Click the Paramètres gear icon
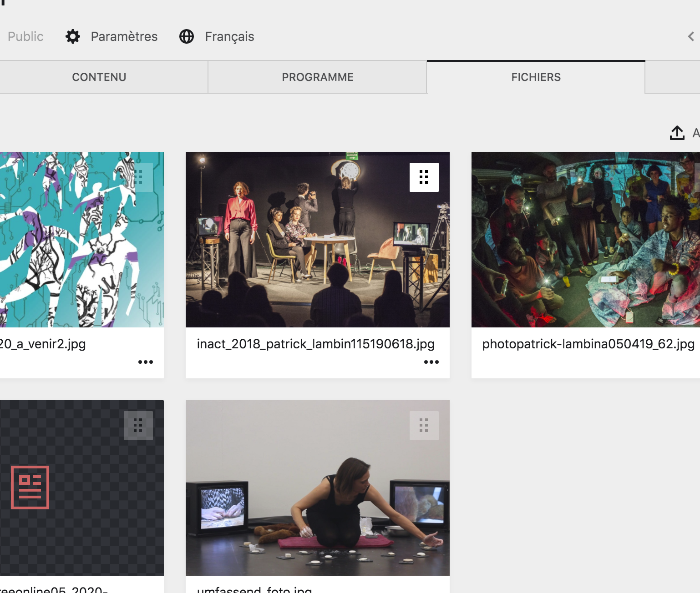700x593 pixels. (x=73, y=36)
